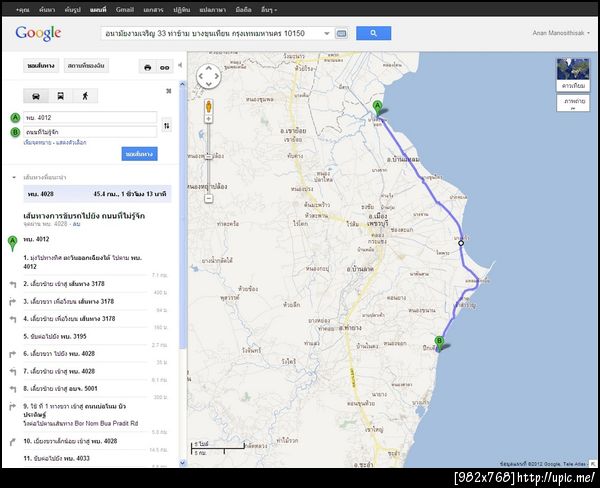
Task: Click the destination B input field
Action: (90, 132)
